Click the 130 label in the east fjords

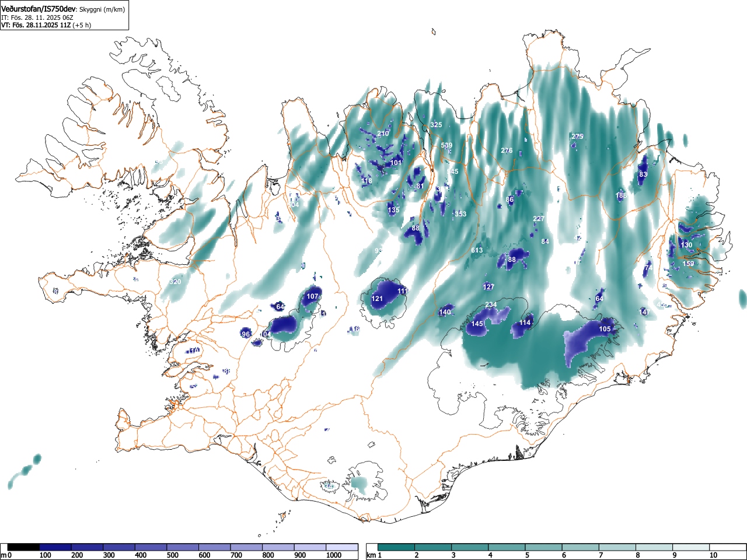[686, 245]
